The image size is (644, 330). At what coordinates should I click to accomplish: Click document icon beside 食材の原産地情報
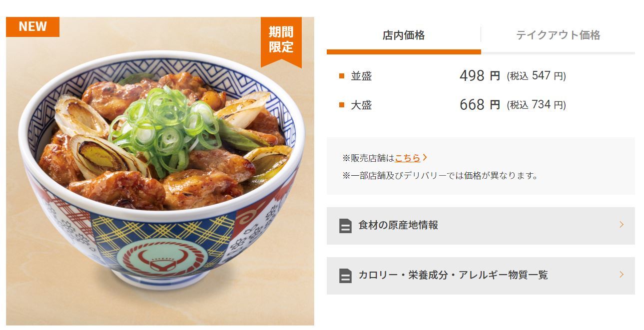click(345, 226)
